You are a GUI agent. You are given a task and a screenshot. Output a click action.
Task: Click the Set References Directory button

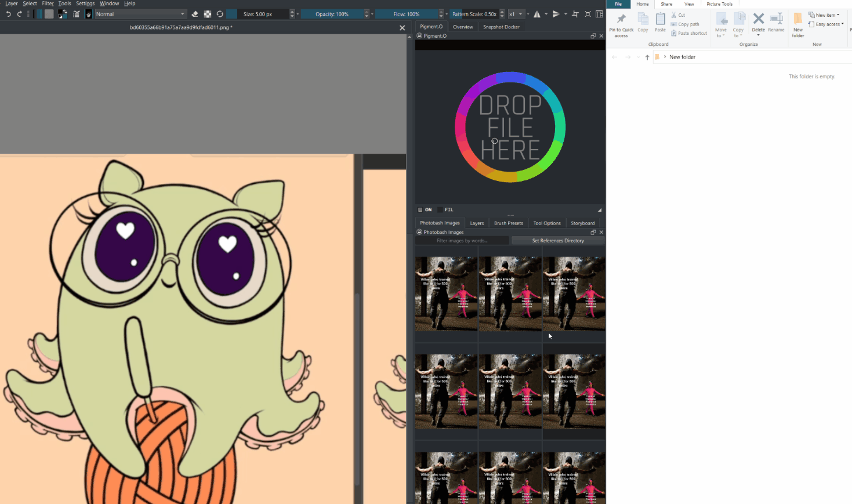point(558,241)
